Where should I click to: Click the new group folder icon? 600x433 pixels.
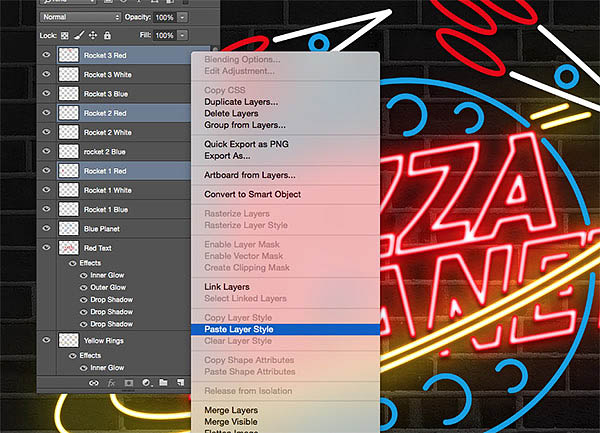163,382
